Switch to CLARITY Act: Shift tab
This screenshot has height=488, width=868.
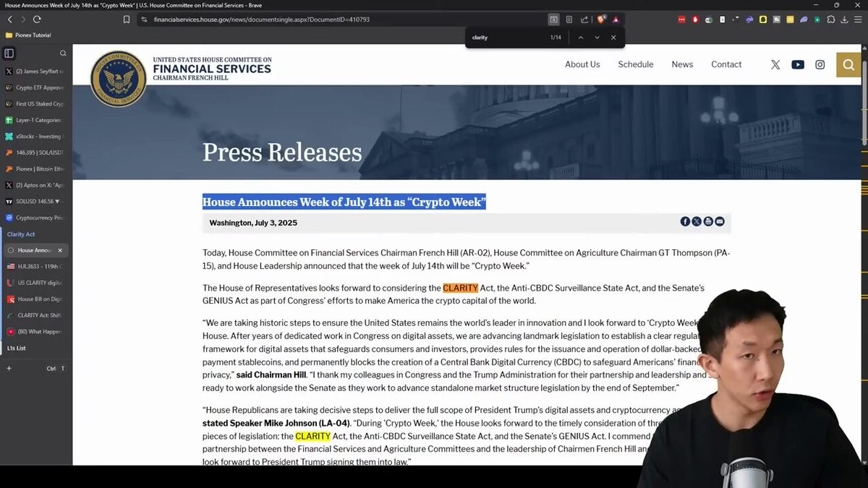click(35, 315)
